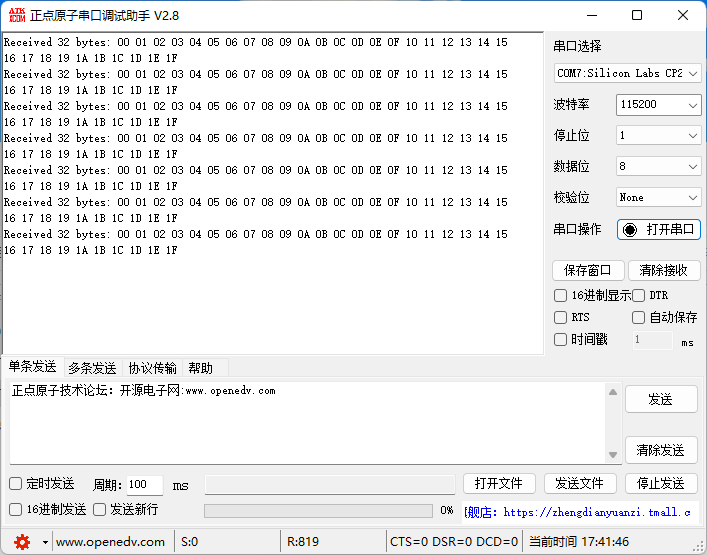
Task: Click the red settings gear icon
Action: (x=22, y=541)
